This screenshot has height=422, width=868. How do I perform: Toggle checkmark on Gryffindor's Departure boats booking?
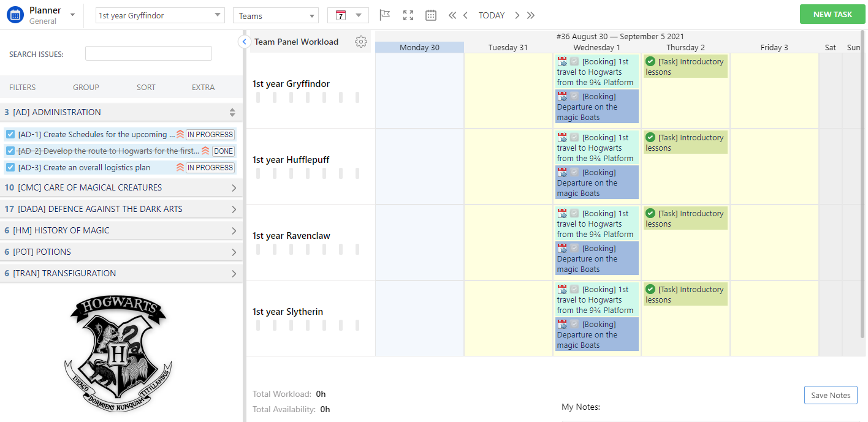click(574, 96)
